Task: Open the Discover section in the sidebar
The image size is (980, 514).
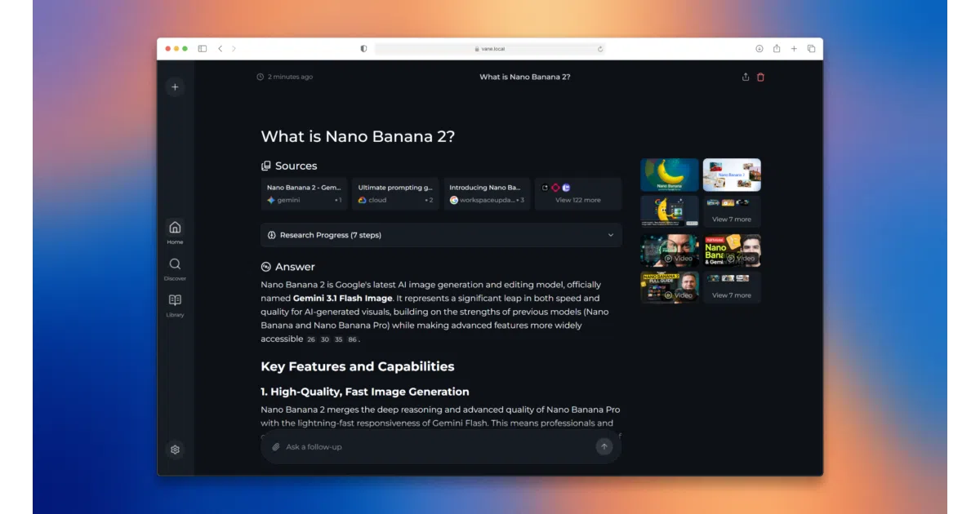Action: (x=175, y=268)
